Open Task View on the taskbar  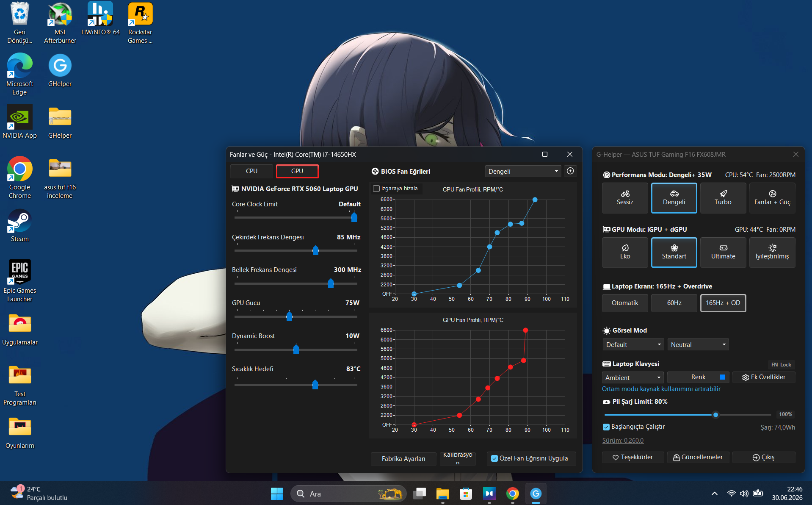(420, 494)
